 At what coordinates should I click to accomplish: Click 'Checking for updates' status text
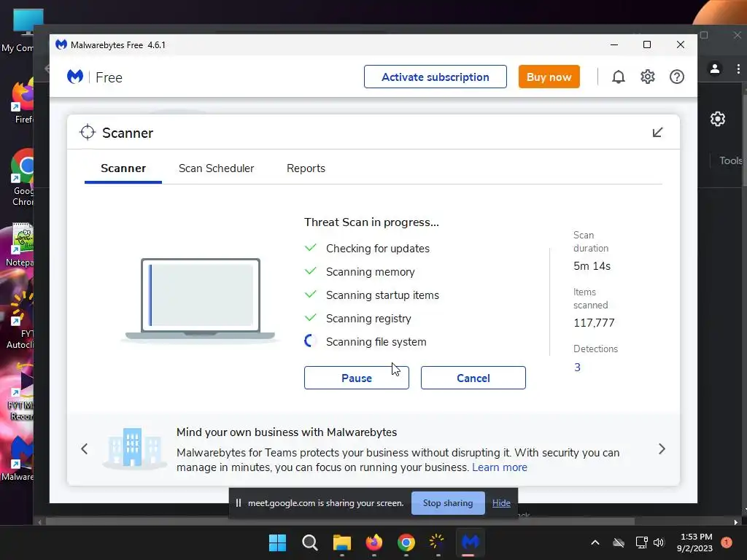(377, 249)
